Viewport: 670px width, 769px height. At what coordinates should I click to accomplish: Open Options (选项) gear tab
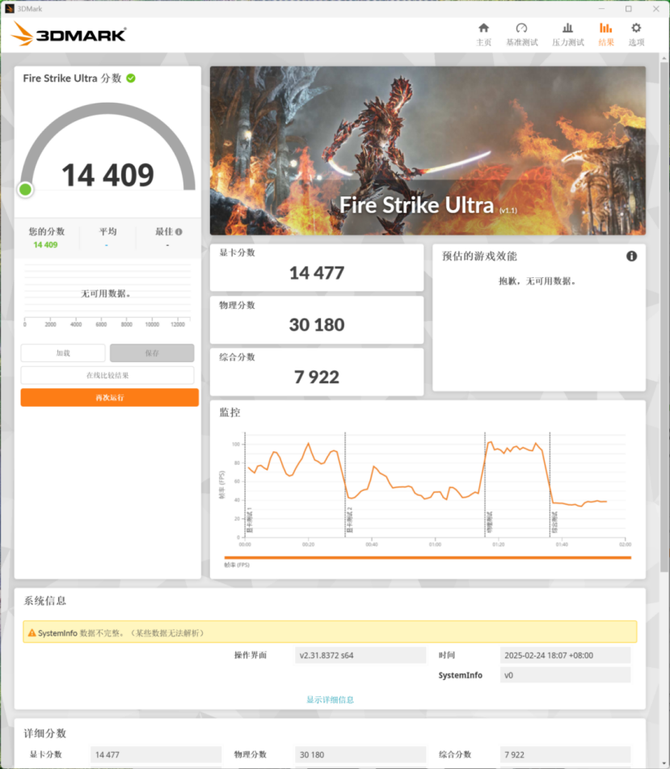[x=636, y=34]
